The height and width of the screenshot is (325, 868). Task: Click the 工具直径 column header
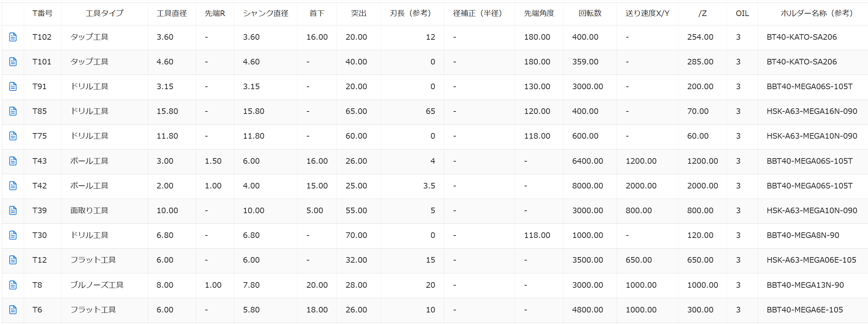tap(172, 13)
